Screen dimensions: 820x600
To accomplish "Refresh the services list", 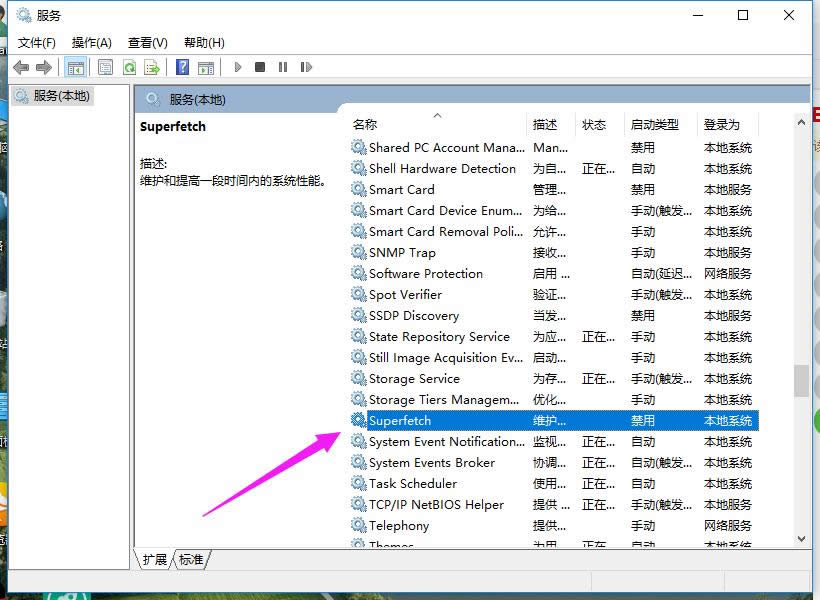I will click(129, 66).
